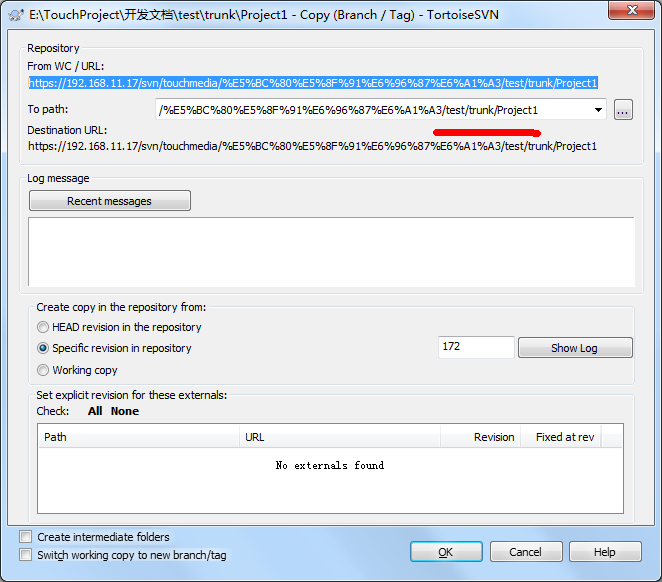
Task: Sort externals by URL column header
Action: pos(340,437)
